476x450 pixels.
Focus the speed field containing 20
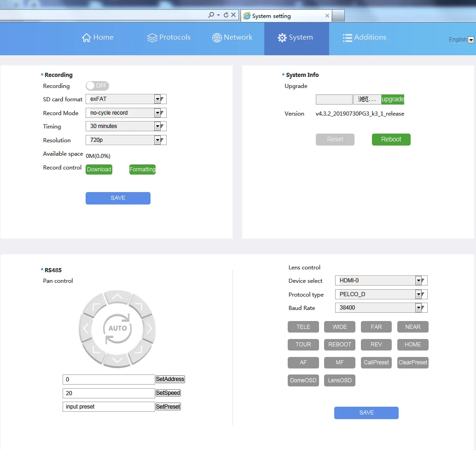[109, 393]
